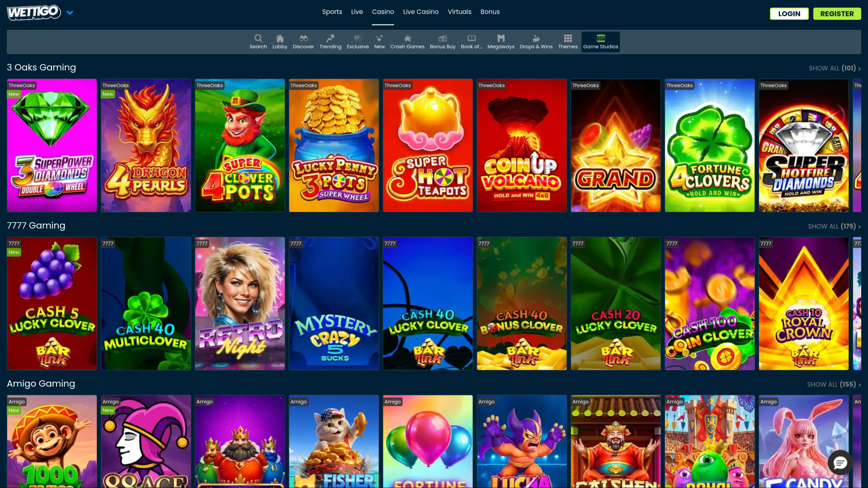Open Retro Night game thumbnail
Screen dimensions: 868x488
[x=240, y=304]
